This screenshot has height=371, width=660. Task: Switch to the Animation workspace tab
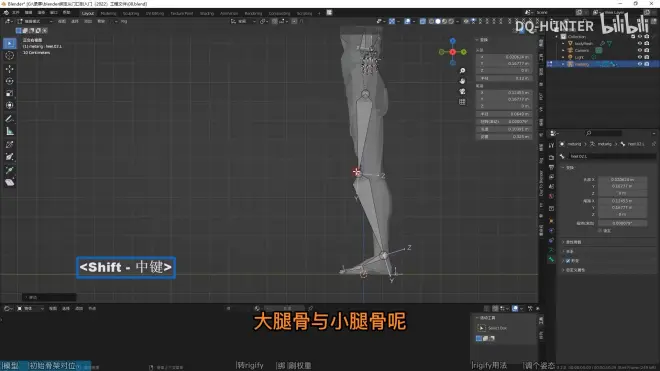229,13
